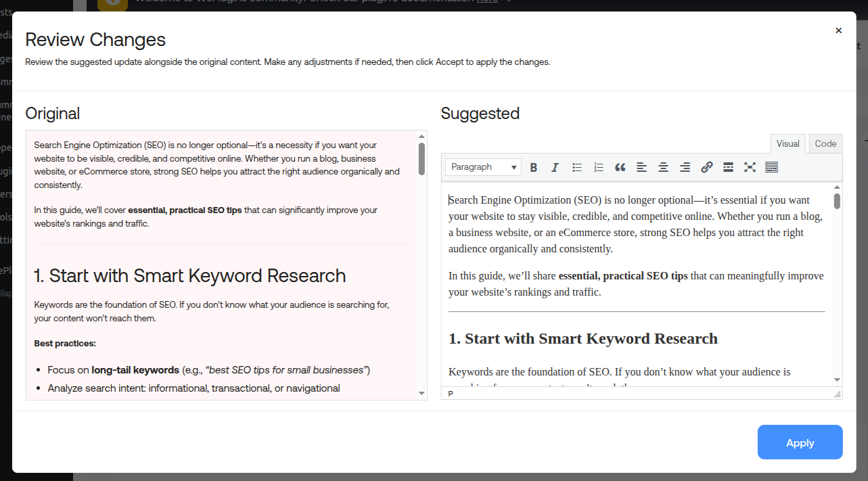Center align the text
The image size is (868, 481).
pos(664,167)
